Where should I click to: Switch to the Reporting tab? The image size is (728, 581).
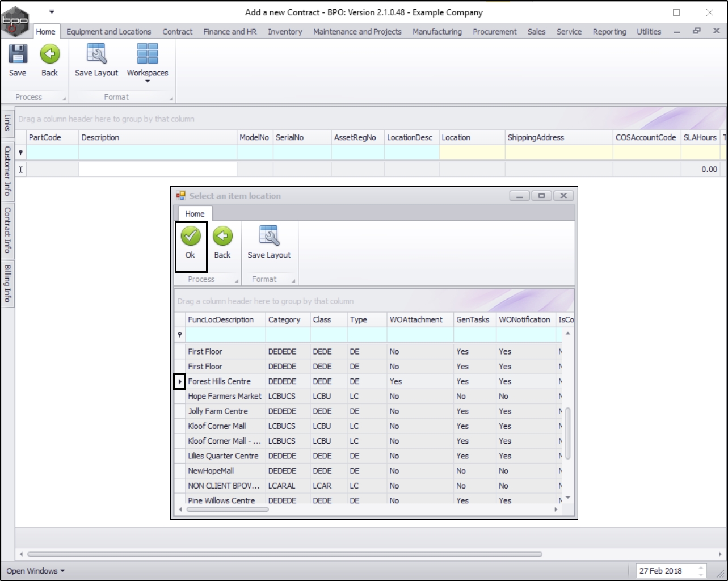[x=609, y=32]
